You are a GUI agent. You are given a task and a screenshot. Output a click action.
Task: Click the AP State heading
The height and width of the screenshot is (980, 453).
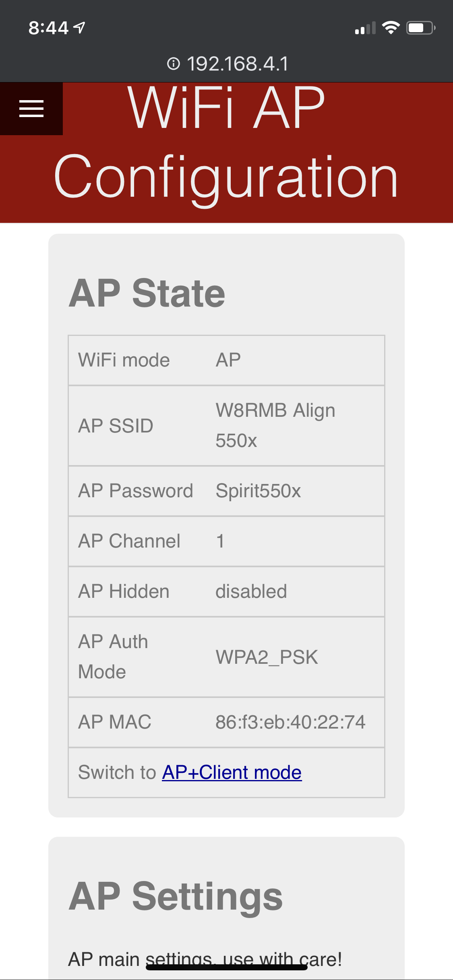147,293
